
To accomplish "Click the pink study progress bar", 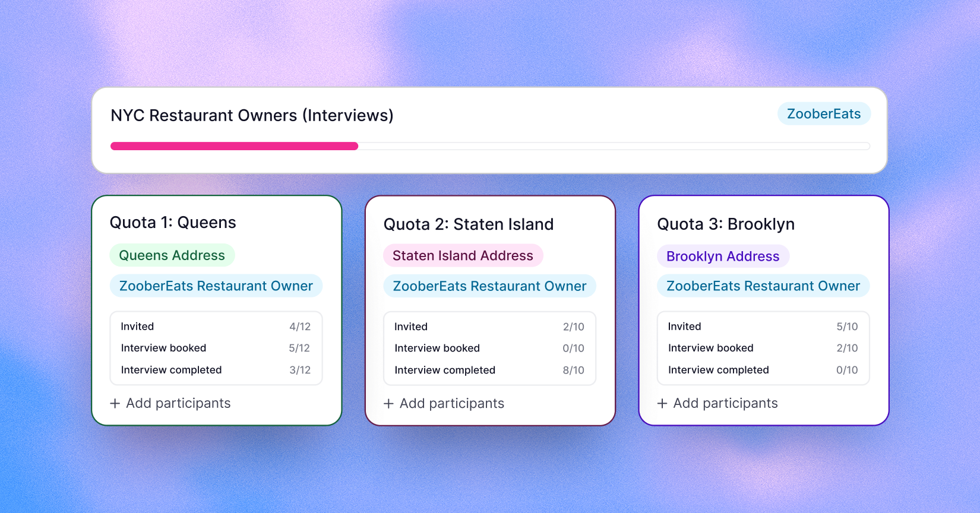I will 235,146.
